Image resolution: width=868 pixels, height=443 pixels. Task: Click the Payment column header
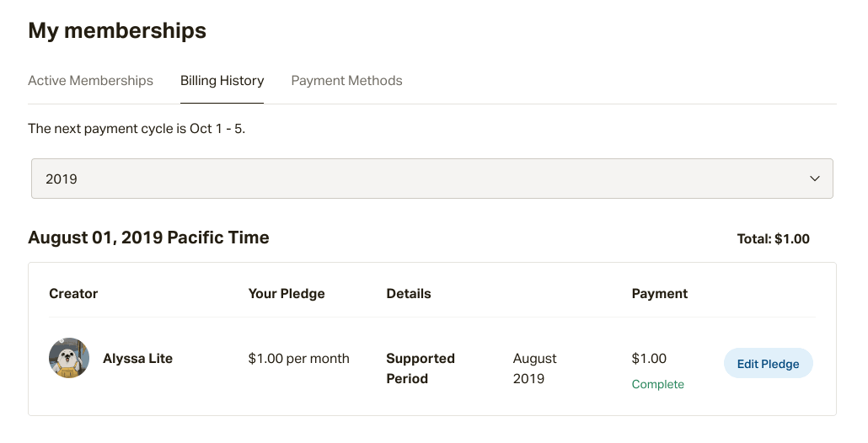pos(660,294)
